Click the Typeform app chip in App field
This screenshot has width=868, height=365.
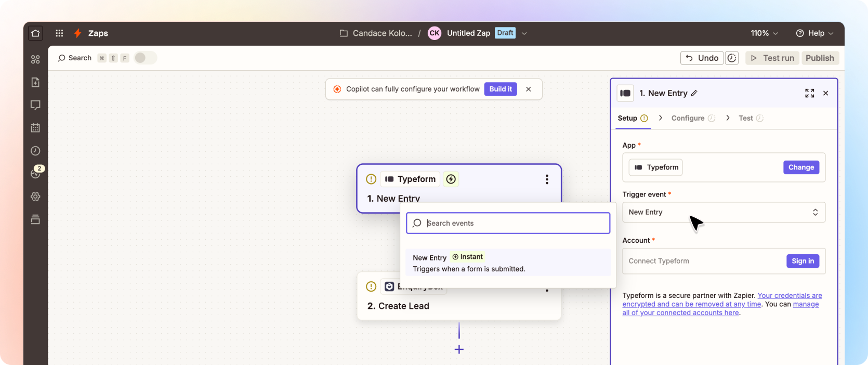(x=656, y=167)
